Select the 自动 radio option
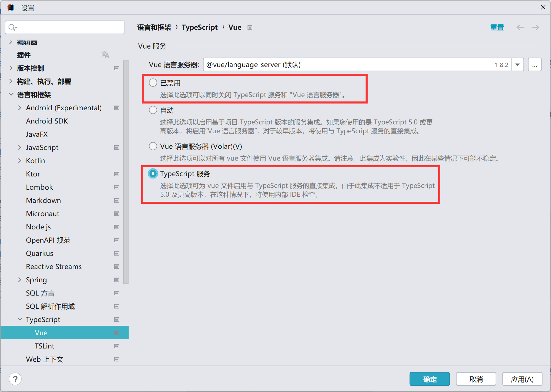551x392 pixels. (x=153, y=110)
